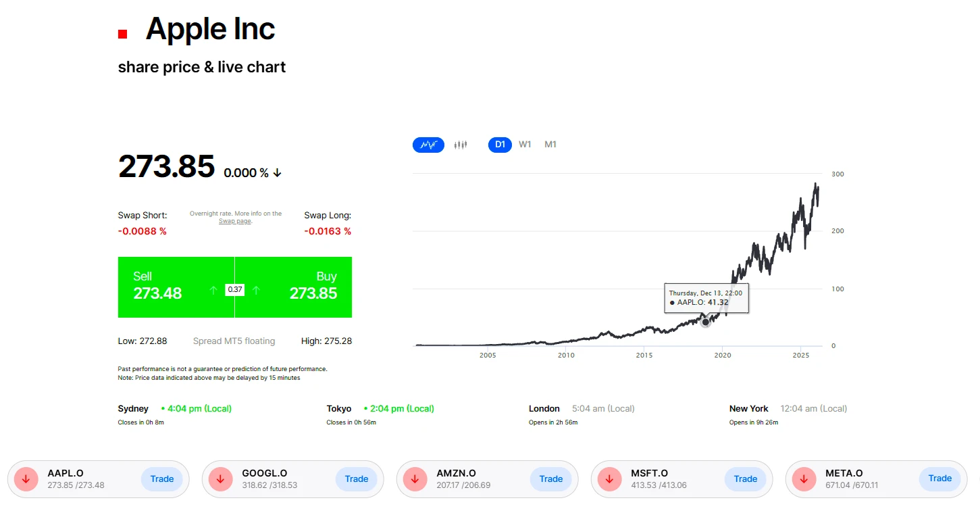This screenshot has height=513, width=980.
Task: Switch to line chart view icon
Action: click(428, 145)
